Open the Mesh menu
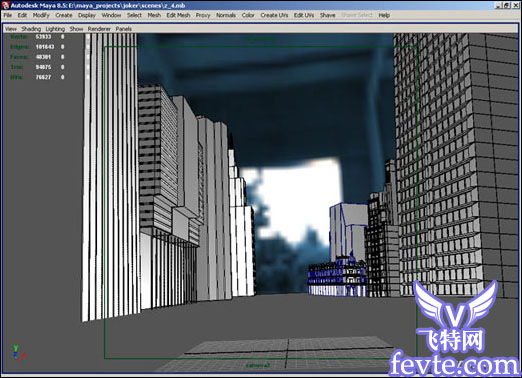Image resolution: width=522 pixels, height=378 pixels. (154, 15)
